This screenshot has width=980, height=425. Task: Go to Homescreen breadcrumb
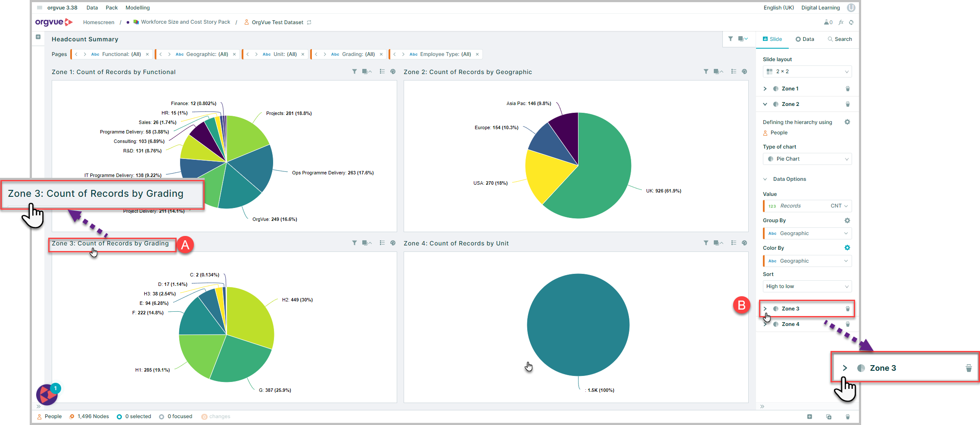(99, 22)
